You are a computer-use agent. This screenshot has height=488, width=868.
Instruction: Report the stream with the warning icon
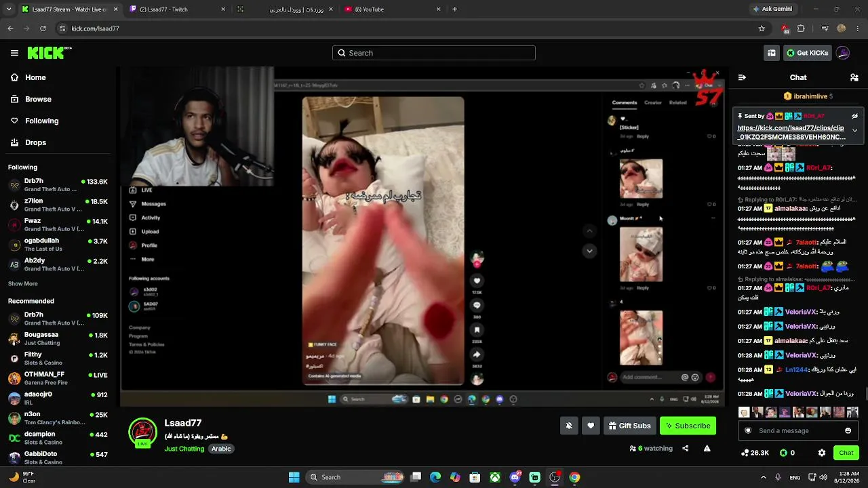pyautogui.click(x=707, y=448)
